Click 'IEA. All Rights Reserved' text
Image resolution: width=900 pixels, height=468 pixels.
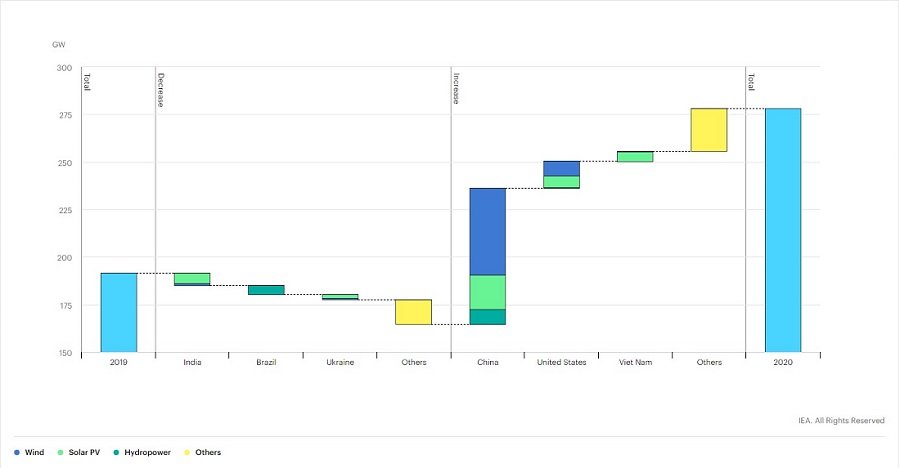coord(841,421)
